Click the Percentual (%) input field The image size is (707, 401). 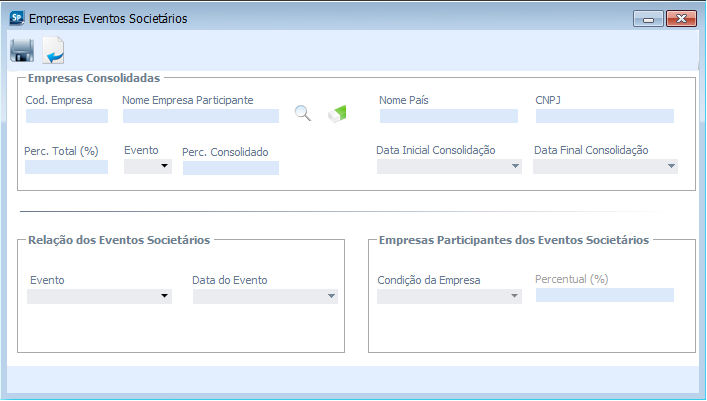604,295
